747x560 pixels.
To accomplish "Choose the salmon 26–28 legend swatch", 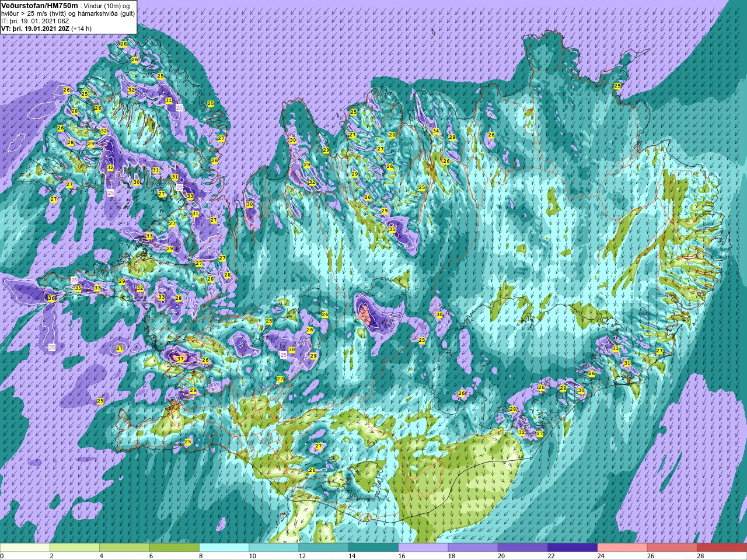I will coord(672,548).
